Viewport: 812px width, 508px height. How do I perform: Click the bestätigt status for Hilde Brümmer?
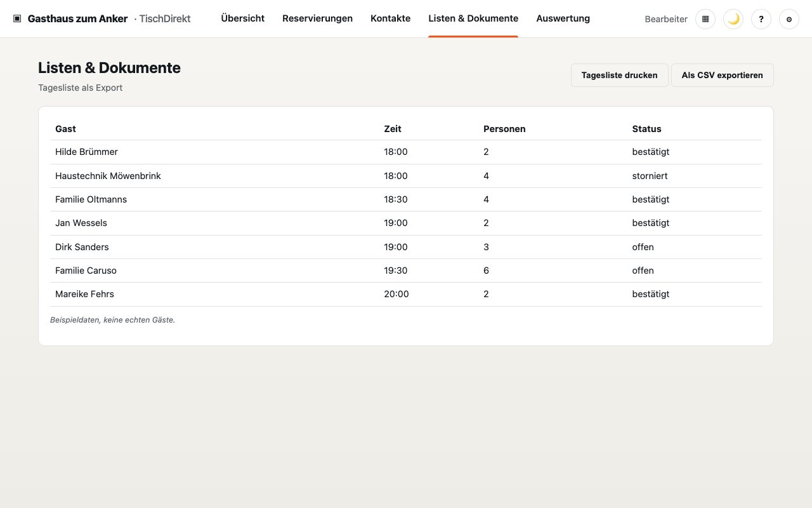tap(651, 152)
